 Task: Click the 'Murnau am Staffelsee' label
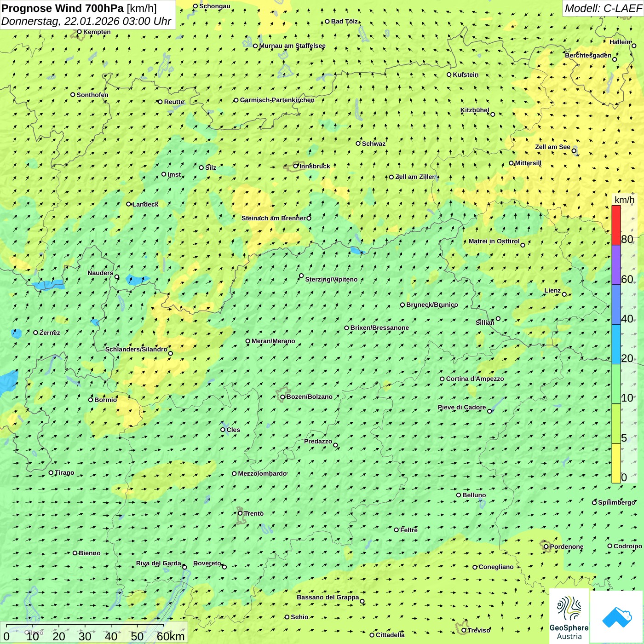point(293,46)
